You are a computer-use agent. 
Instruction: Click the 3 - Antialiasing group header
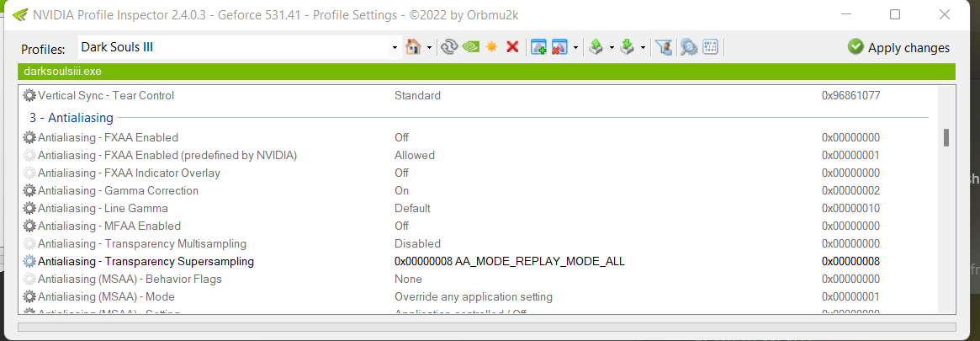[72, 118]
